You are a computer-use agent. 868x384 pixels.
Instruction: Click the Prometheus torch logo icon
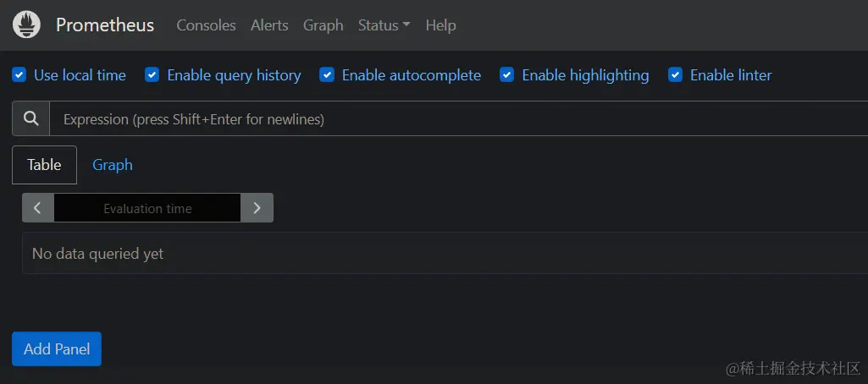(x=26, y=25)
